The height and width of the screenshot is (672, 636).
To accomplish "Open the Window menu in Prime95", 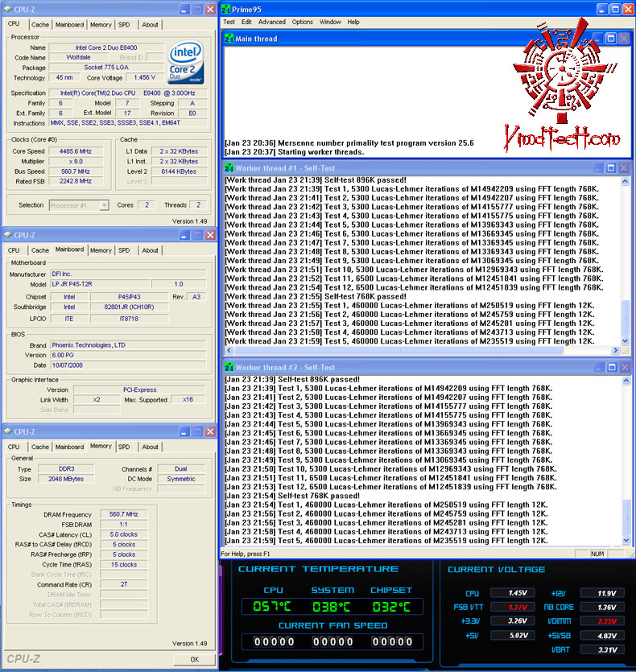I will click(x=330, y=22).
